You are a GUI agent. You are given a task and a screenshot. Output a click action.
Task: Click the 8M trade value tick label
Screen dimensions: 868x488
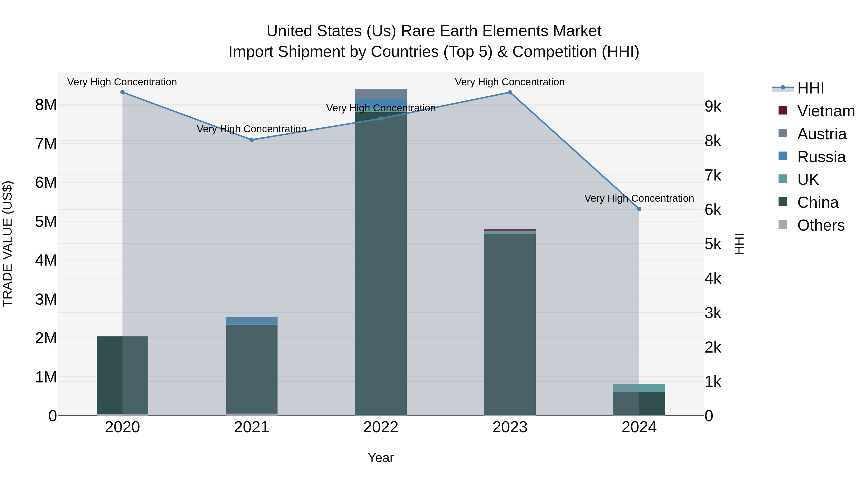pyautogui.click(x=46, y=105)
